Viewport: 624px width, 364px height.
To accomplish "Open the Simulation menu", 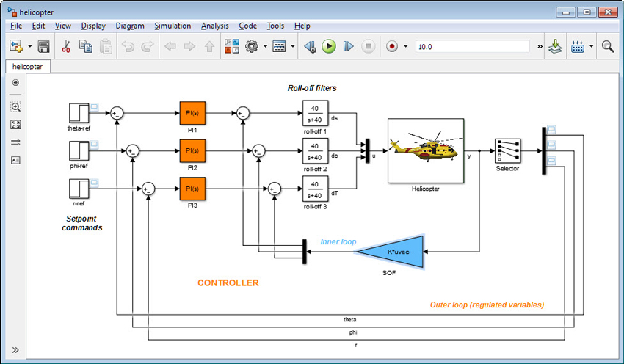I will (173, 26).
